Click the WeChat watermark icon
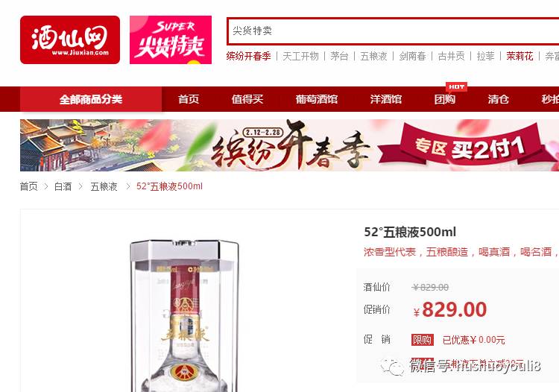This screenshot has width=559, height=392. tap(392, 367)
